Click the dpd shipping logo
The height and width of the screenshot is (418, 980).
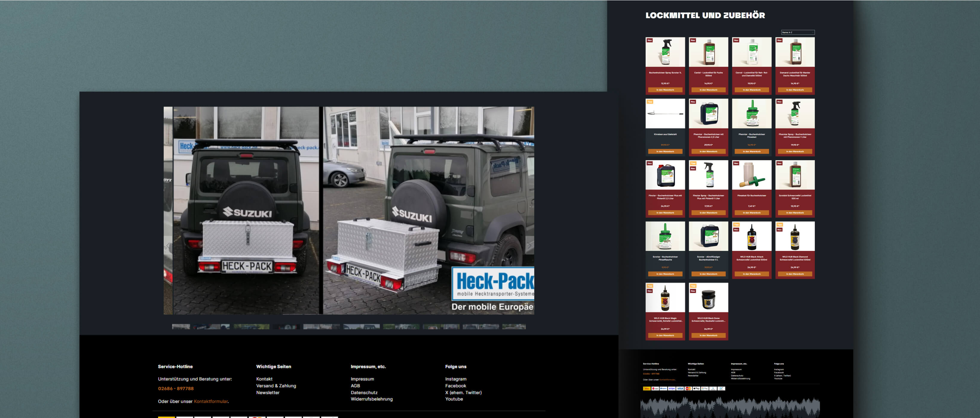point(655,388)
